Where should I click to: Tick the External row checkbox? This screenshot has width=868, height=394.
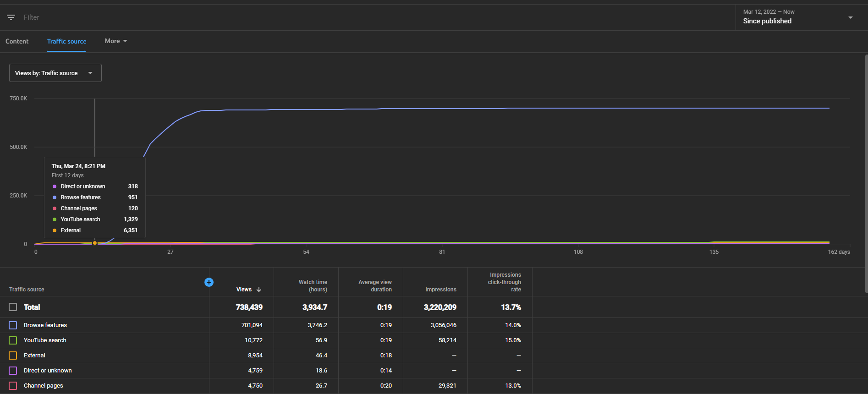[13, 356]
